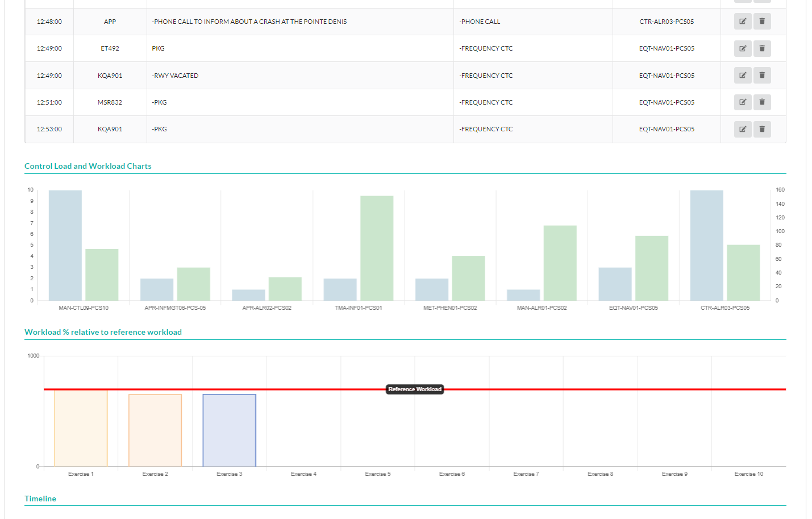Select the Exercise 1 workload bar
812x519 pixels.
point(81,427)
